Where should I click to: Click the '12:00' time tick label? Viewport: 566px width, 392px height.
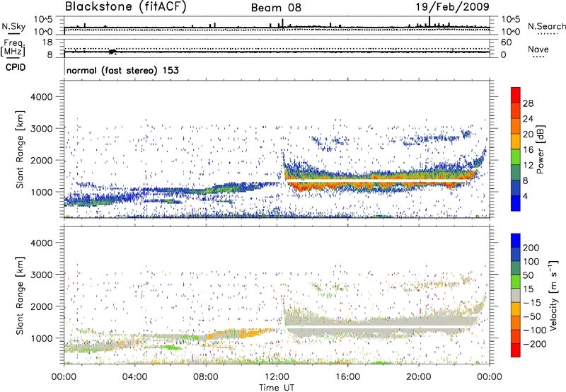[x=277, y=377]
